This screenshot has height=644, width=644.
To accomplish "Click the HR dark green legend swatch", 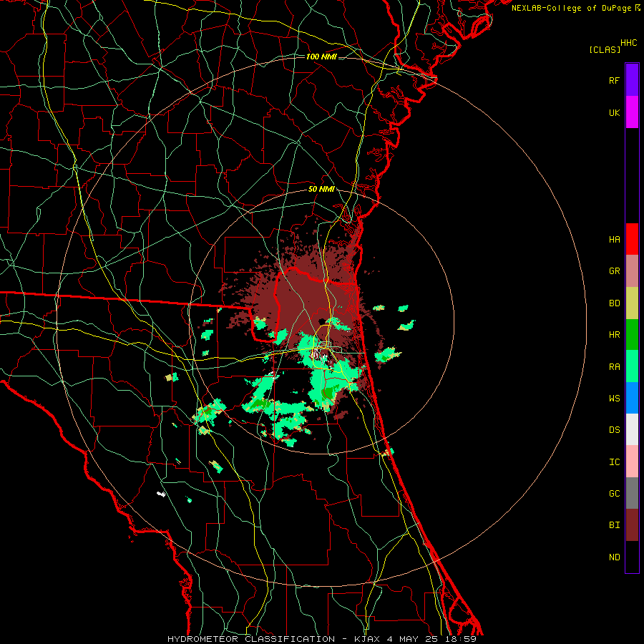I will coord(632,334).
